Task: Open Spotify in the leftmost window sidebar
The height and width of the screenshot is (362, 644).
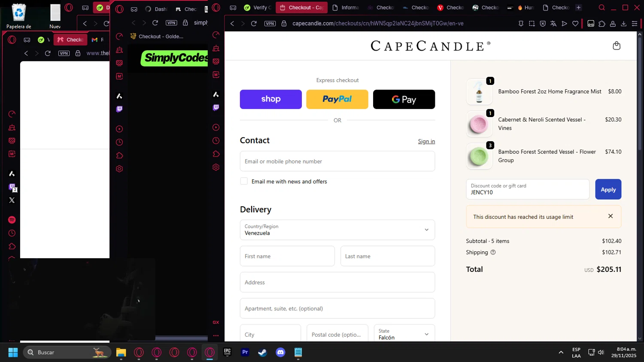Action: coord(12,220)
